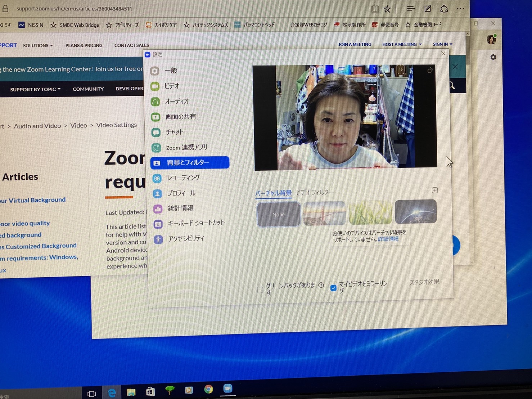Go to Video Settings breadcrumb link
Image resolution: width=532 pixels, height=399 pixels.
pos(116,125)
